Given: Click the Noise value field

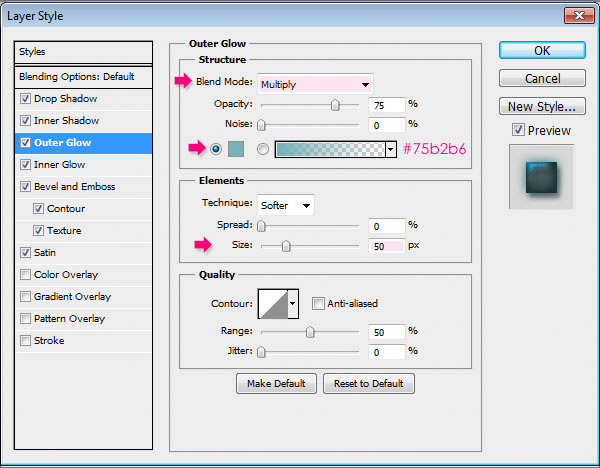Looking at the screenshot, I should (386, 125).
